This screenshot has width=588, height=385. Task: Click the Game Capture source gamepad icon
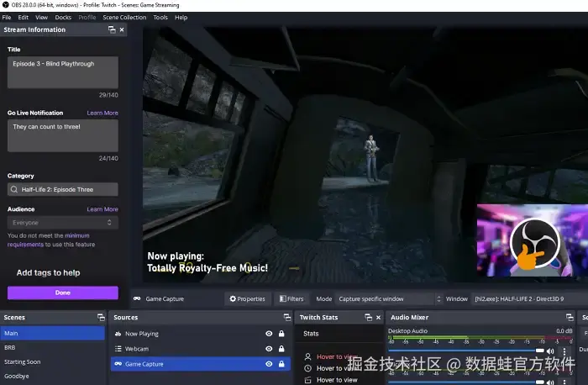point(118,364)
